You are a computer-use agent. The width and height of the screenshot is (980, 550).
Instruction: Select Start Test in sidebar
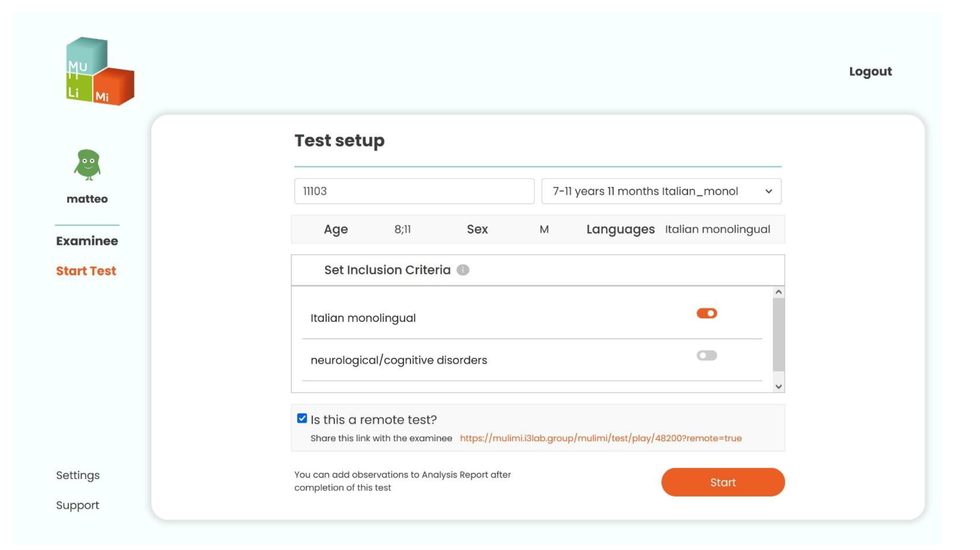pyautogui.click(x=86, y=271)
